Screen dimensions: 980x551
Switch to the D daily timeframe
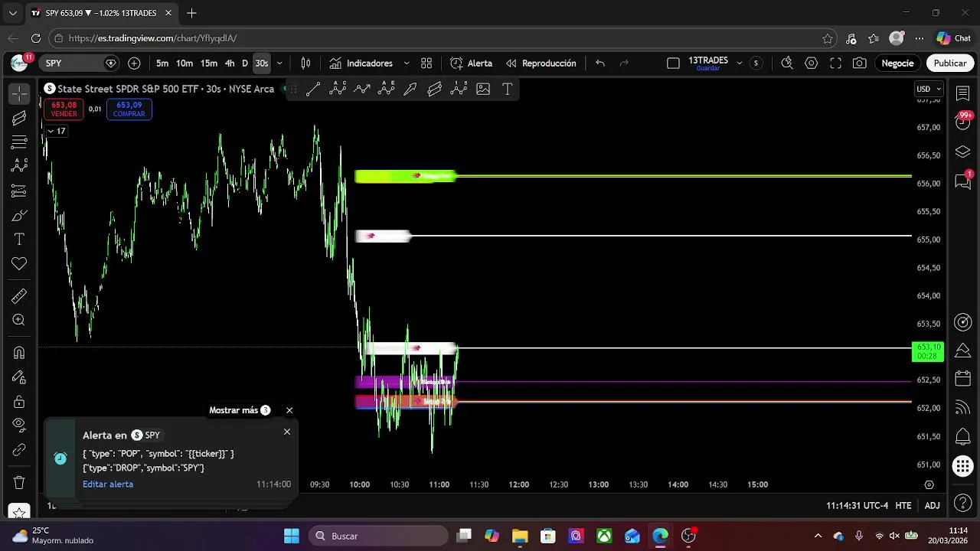click(245, 64)
